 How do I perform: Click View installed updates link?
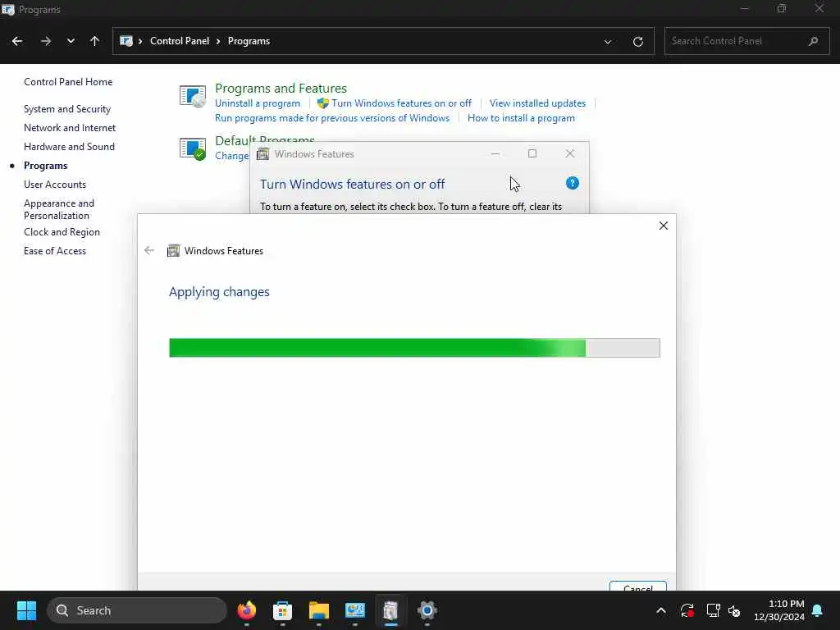537,103
